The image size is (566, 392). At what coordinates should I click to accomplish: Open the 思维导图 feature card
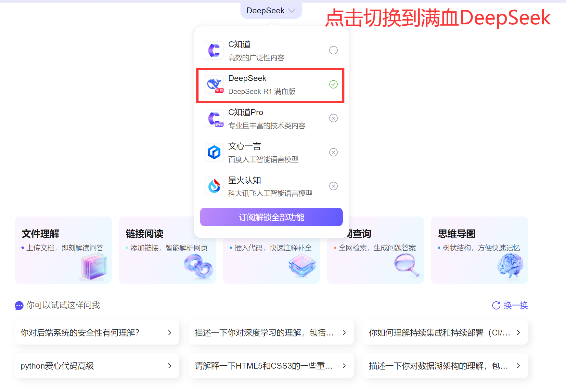click(x=479, y=250)
